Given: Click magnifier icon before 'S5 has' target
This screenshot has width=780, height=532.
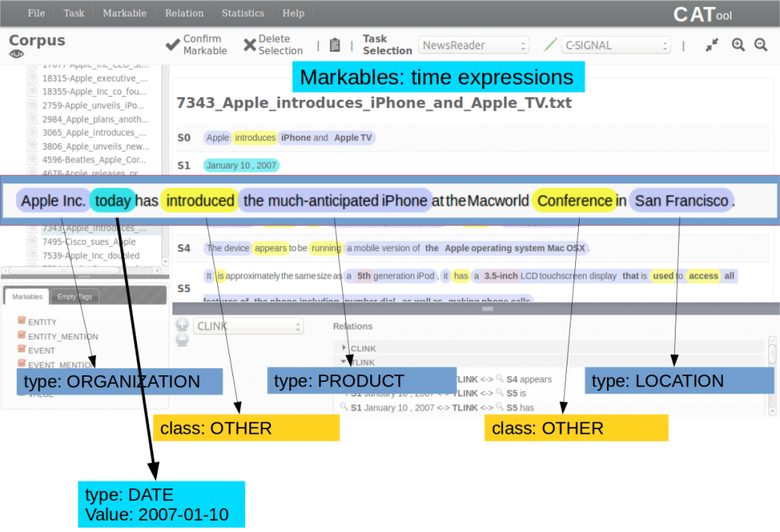Looking at the screenshot, I should click(500, 406).
